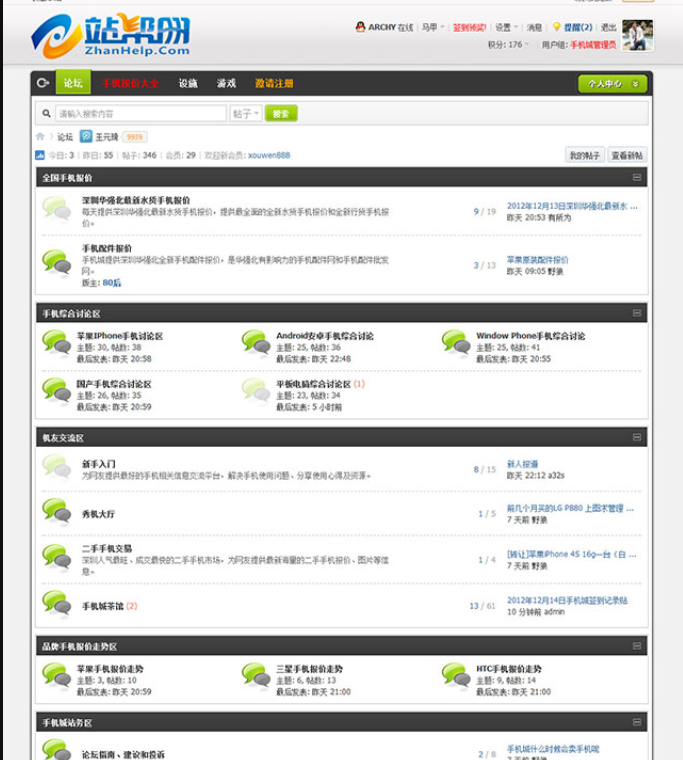This screenshot has height=760, width=683.
Task: Open the 游戏 navigation tab
Action: pos(226,83)
